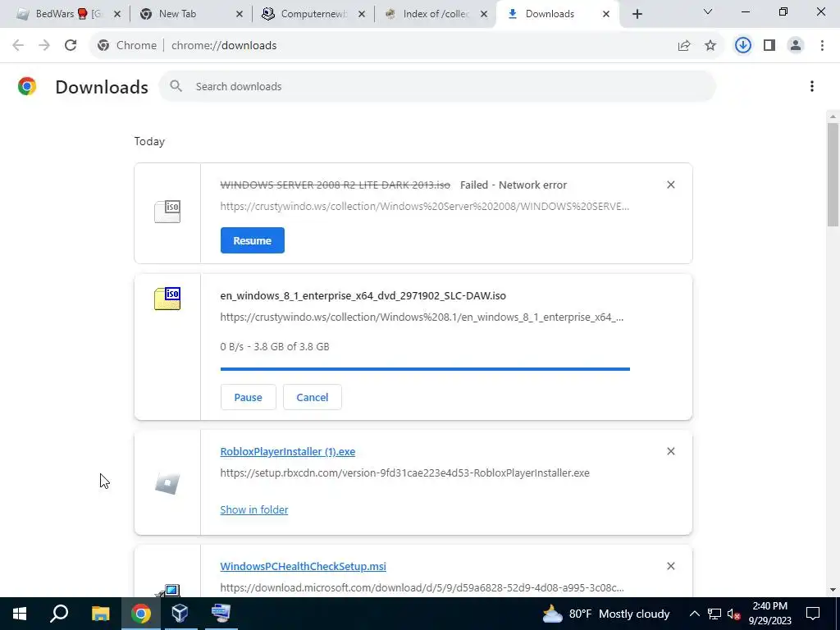840x630 pixels.
Task: Show RobloxPlayerInstaller in folder
Action: 254,510
